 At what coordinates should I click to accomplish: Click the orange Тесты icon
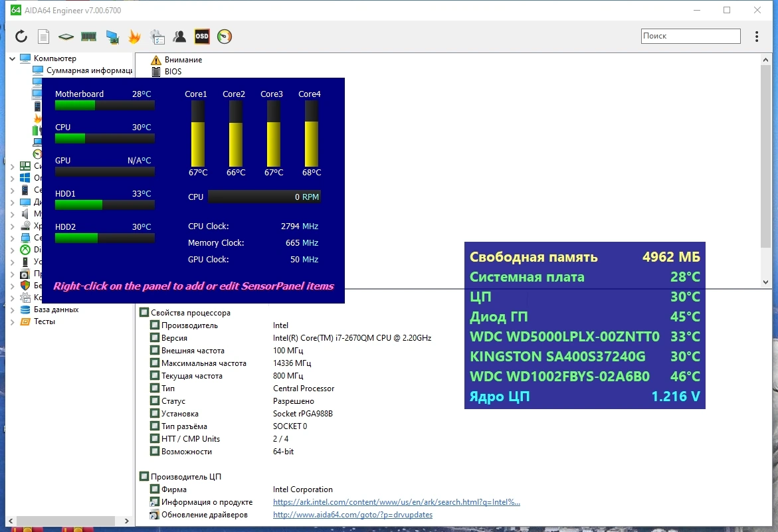point(25,321)
